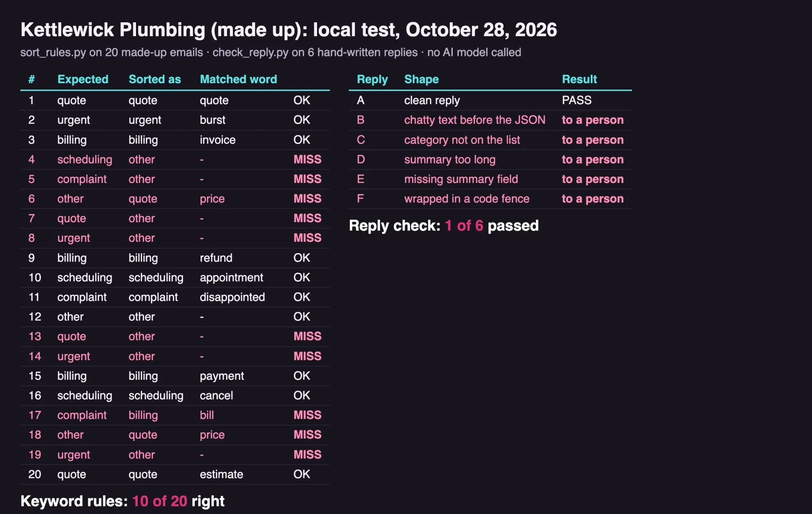Click the matched word 'price' in row 6
The width and height of the screenshot is (812, 514).
pyautogui.click(x=212, y=199)
